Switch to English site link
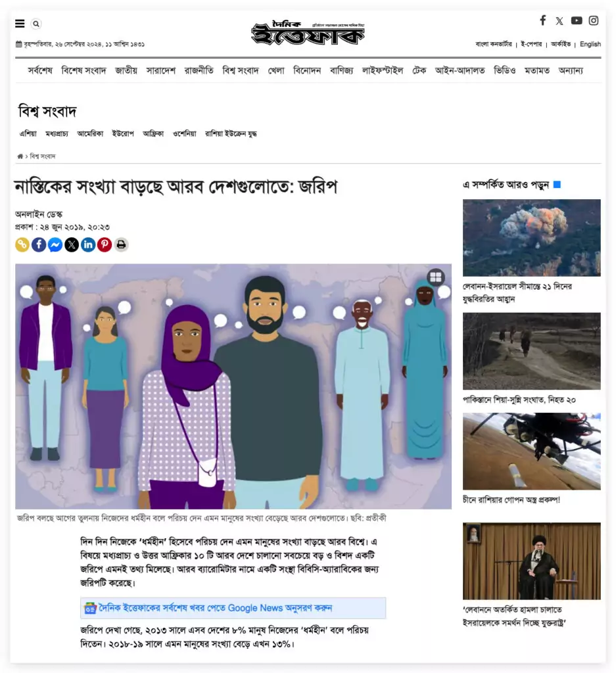616x673 pixels. coord(590,44)
